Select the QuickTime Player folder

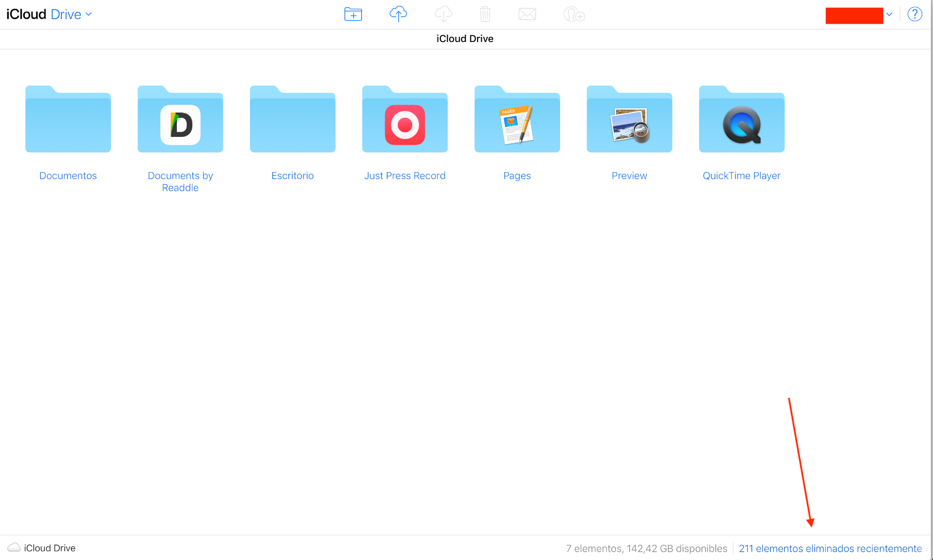(x=742, y=120)
